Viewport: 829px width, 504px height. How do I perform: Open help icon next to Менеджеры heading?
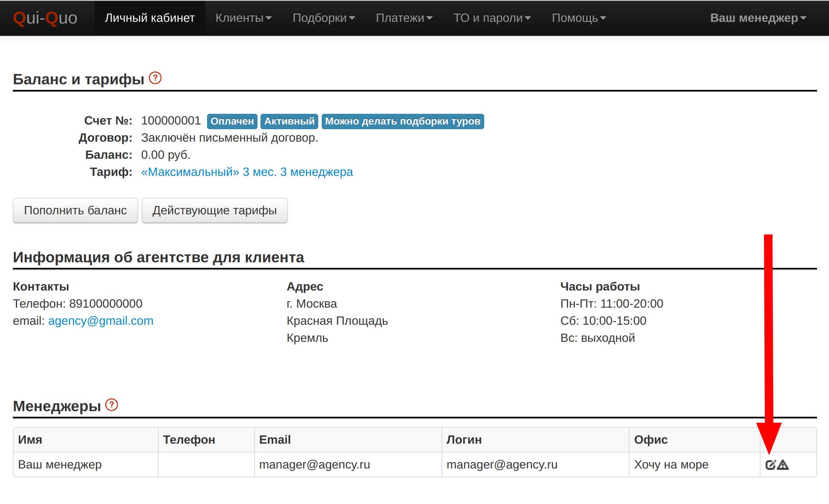111,405
